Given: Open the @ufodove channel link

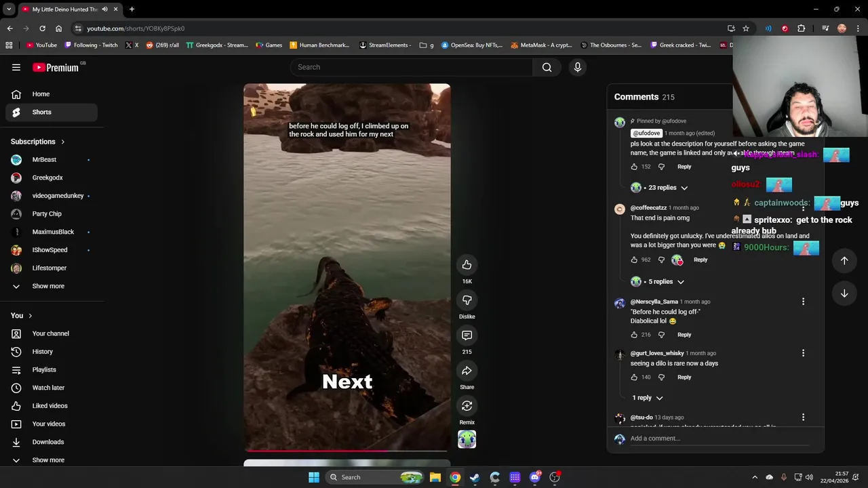Looking at the screenshot, I should (646, 134).
